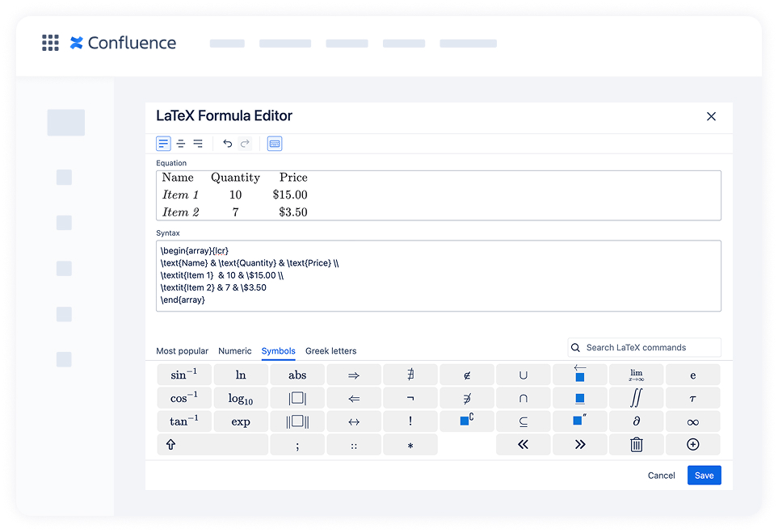
Task: Toggle the on-screen keyboard icon
Action: point(275,144)
